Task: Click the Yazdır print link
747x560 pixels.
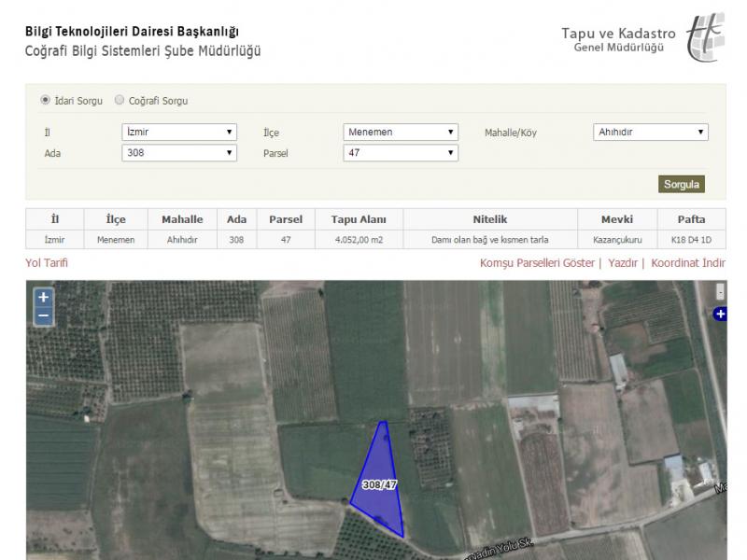Action: [622, 263]
